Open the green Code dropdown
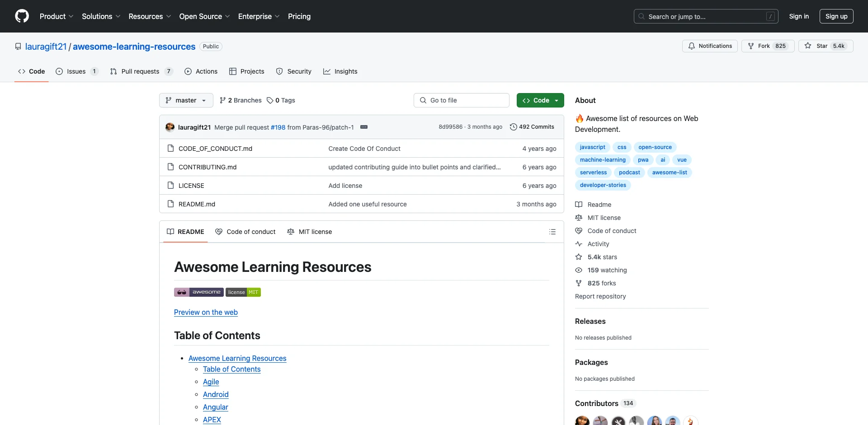The image size is (868, 425). coord(540,100)
